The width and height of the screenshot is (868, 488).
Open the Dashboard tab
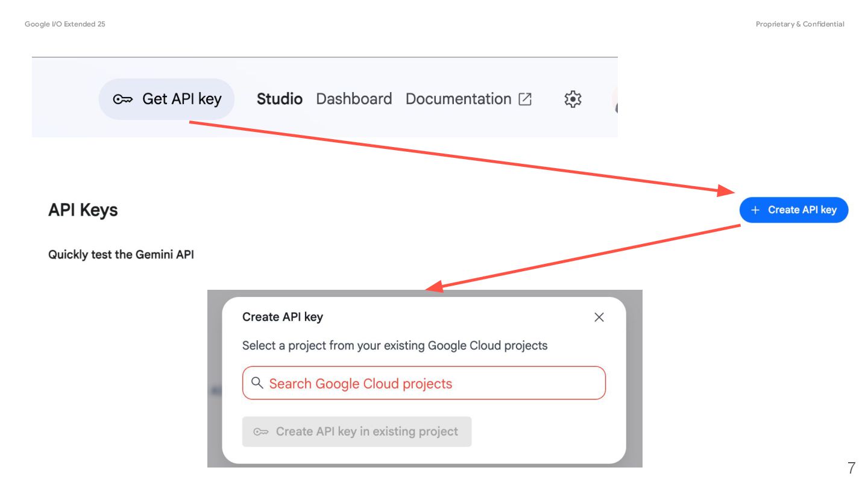354,99
